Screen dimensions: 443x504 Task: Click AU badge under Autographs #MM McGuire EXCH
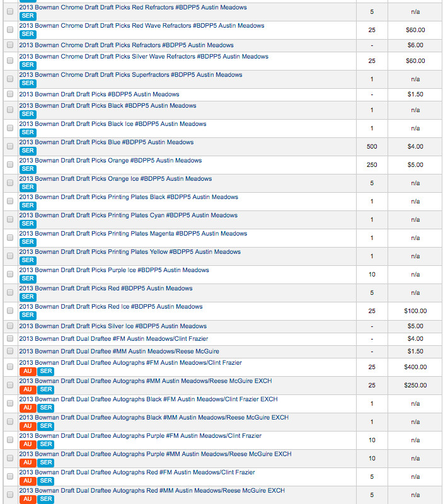[28, 389]
